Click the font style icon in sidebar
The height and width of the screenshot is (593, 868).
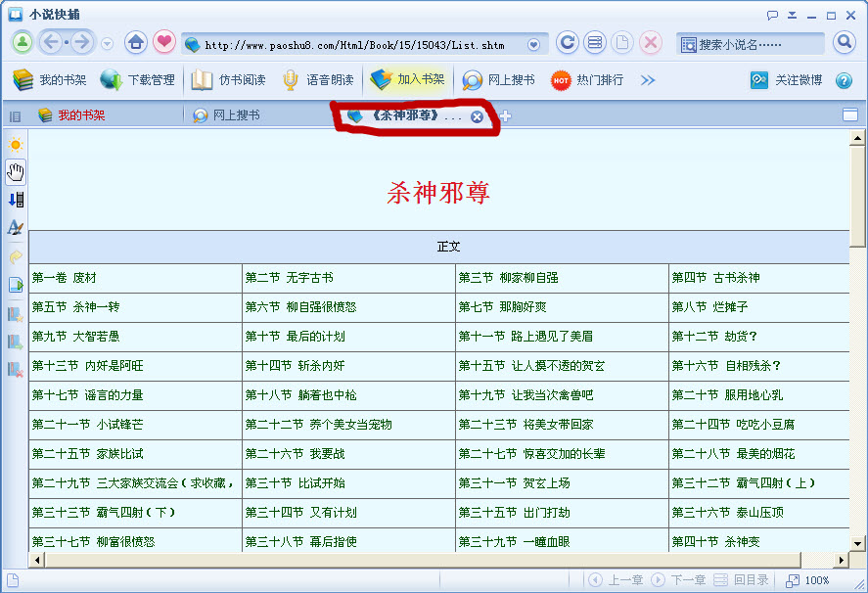tap(16, 228)
